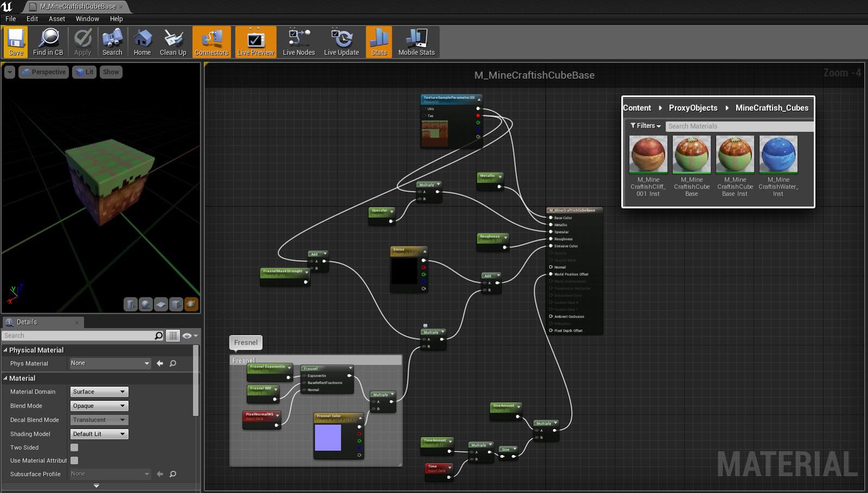The image size is (868, 493).
Task: Toggle Live Update in the toolbar
Action: [341, 42]
